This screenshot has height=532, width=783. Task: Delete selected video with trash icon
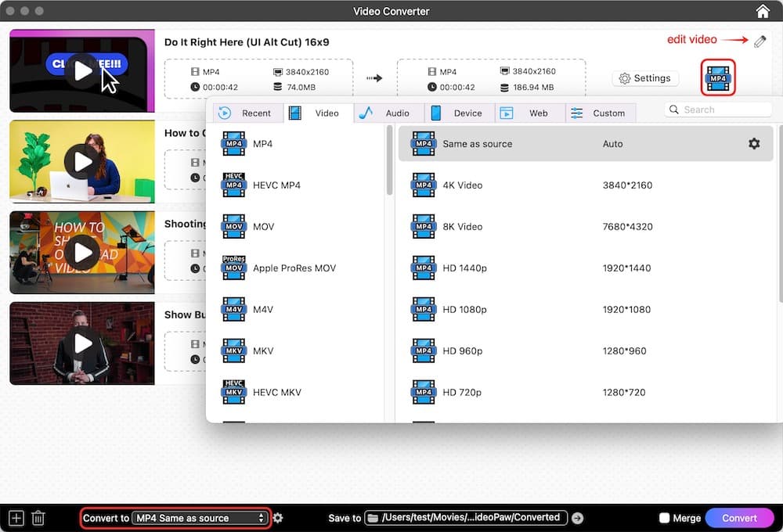coord(38,517)
